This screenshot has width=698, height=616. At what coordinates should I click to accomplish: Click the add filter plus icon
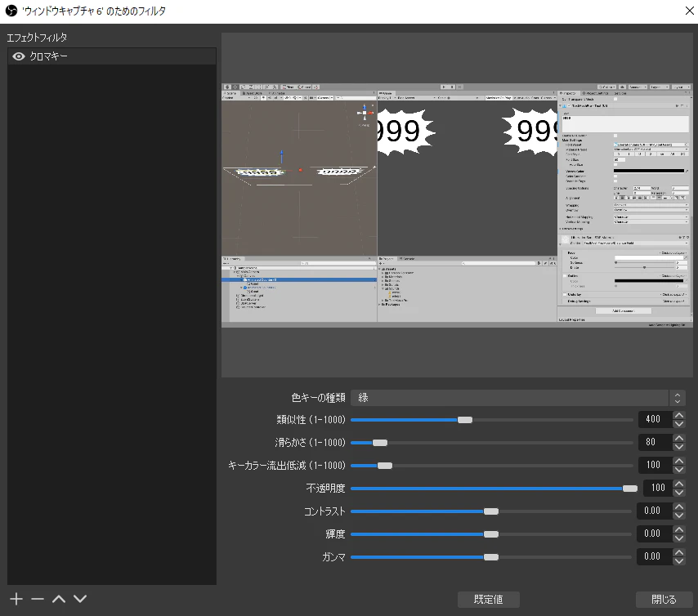coord(16,599)
